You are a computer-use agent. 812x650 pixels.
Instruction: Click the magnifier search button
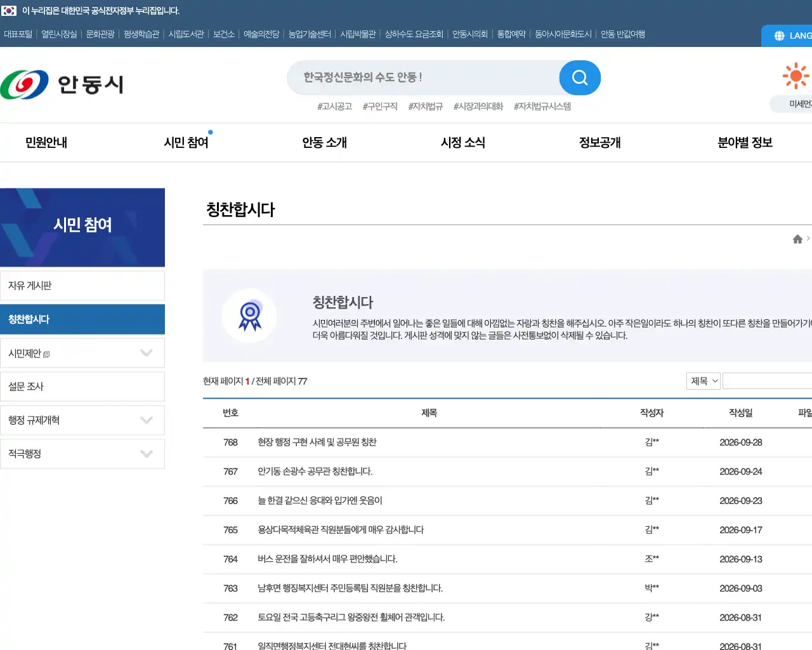pyautogui.click(x=580, y=77)
